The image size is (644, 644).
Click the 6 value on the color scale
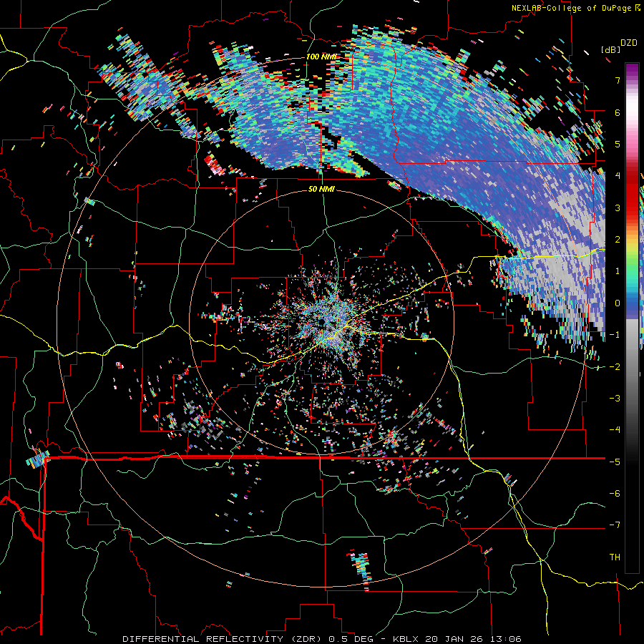point(618,112)
